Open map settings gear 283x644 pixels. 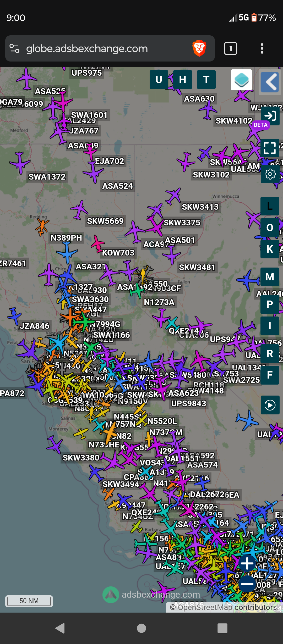270,174
